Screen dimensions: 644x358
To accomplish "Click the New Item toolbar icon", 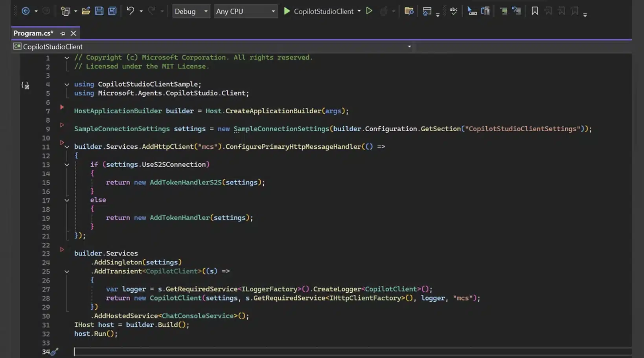I will 65,11.
